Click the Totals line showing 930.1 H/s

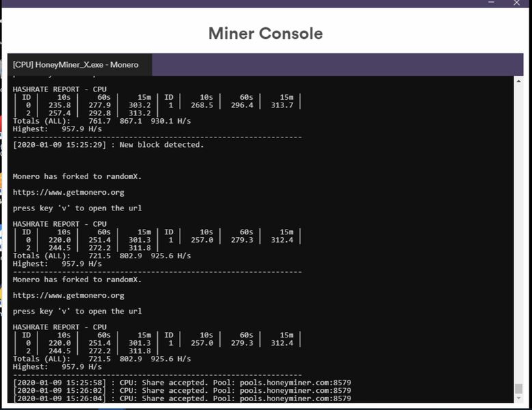pyautogui.click(x=101, y=121)
